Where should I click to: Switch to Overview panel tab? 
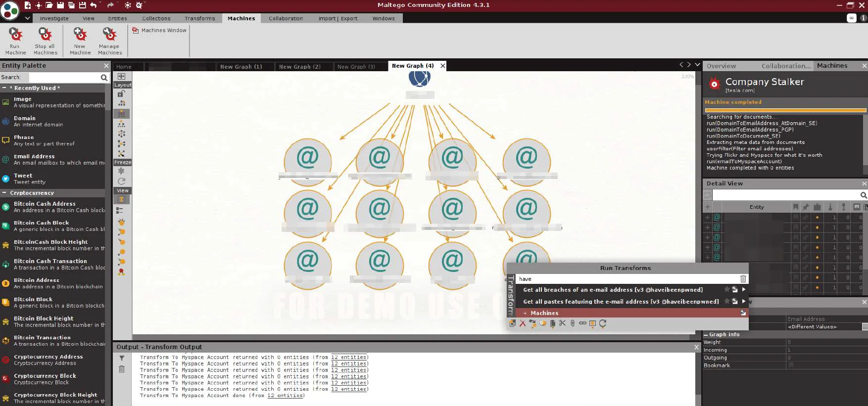click(721, 66)
